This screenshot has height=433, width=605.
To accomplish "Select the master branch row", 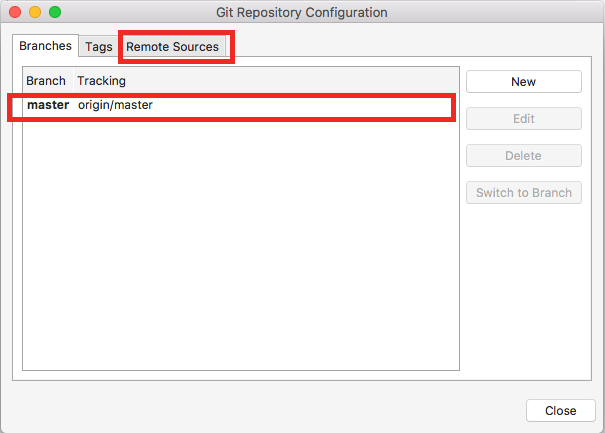I will click(48, 105).
